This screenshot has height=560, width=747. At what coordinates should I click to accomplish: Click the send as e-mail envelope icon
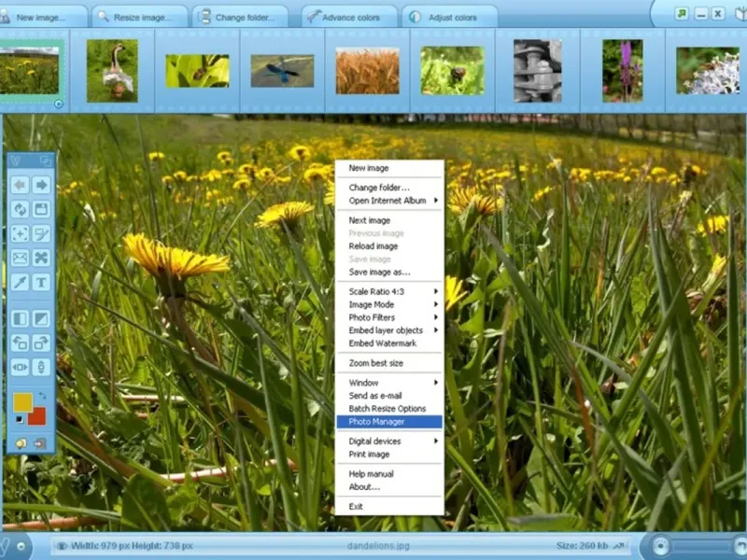(20, 258)
